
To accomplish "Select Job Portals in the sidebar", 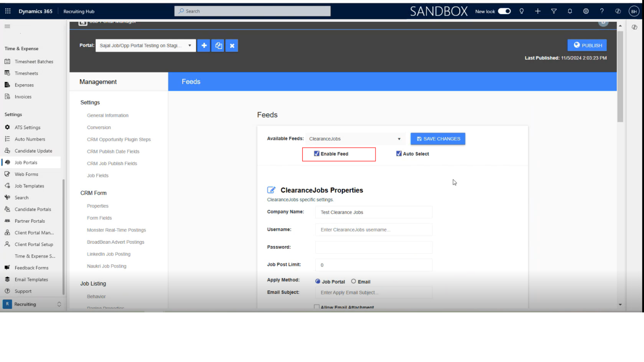I will click(x=30, y=163).
